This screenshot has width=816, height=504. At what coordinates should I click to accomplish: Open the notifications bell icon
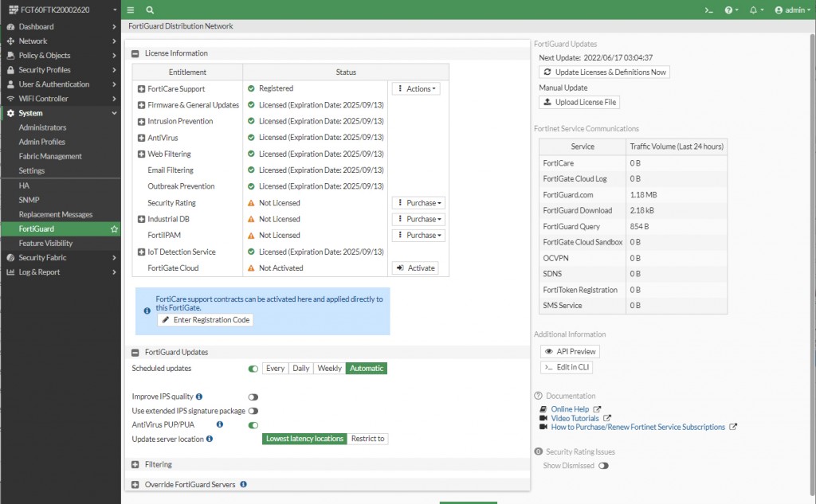coord(756,10)
